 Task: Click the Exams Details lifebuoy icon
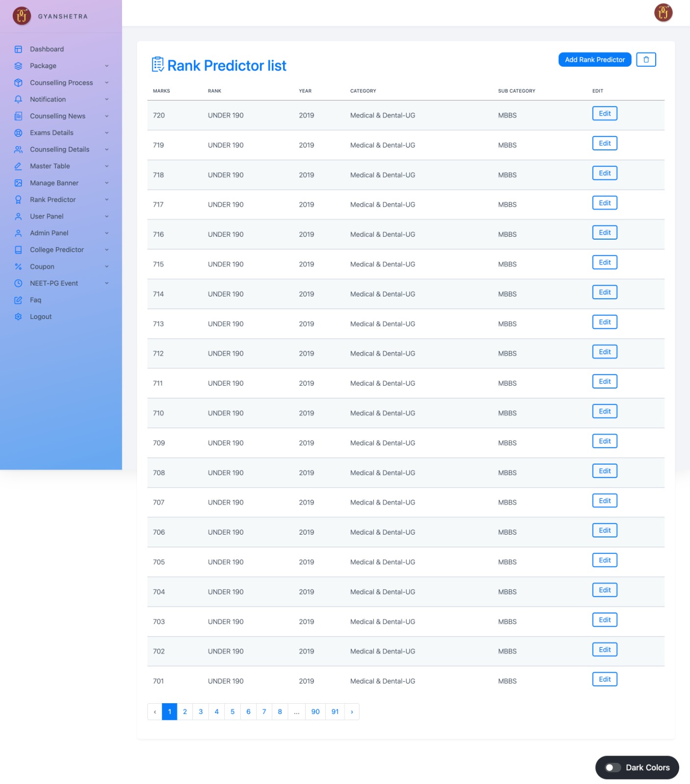click(18, 133)
